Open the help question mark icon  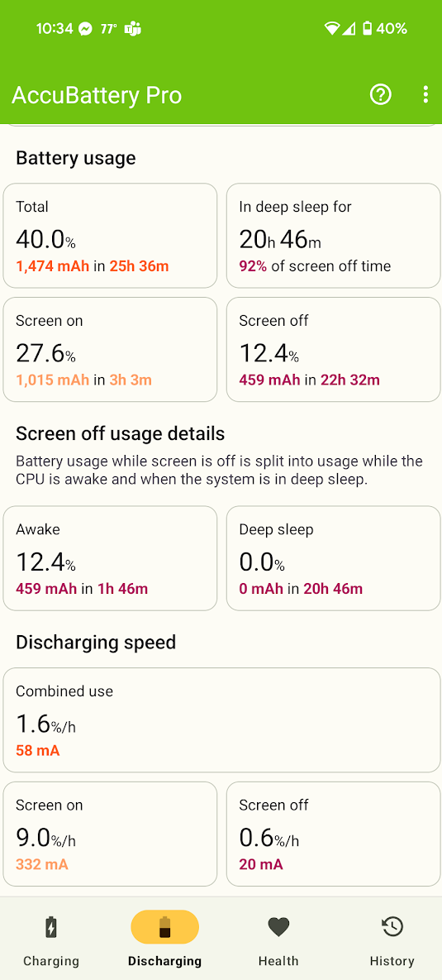[380, 94]
